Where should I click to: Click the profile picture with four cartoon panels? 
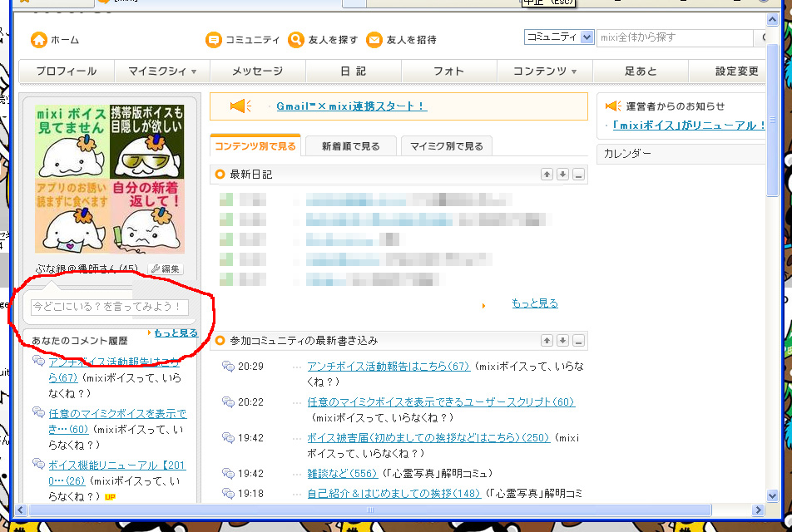point(110,179)
